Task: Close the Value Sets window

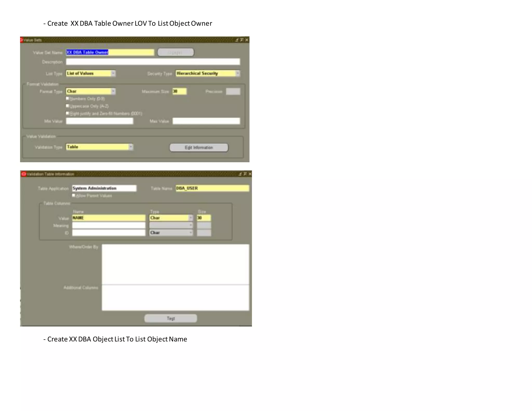Action: pyautogui.click(x=247, y=40)
